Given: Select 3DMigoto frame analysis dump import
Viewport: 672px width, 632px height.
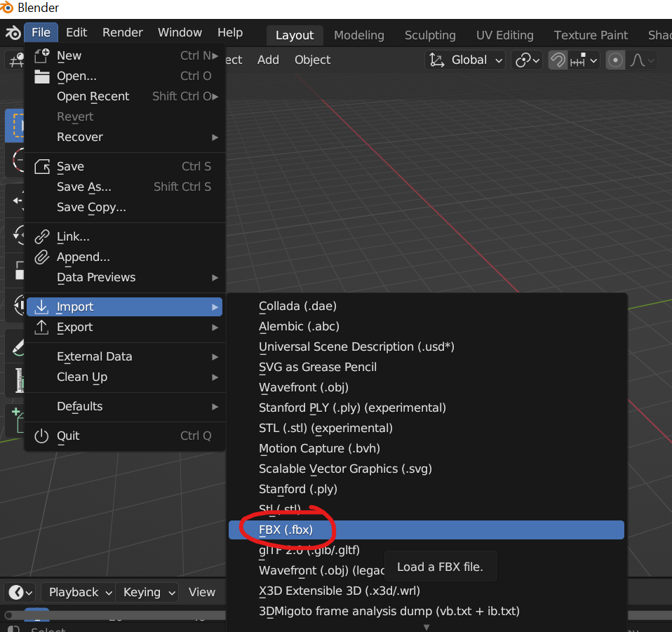Looking at the screenshot, I should coord(426,612).
